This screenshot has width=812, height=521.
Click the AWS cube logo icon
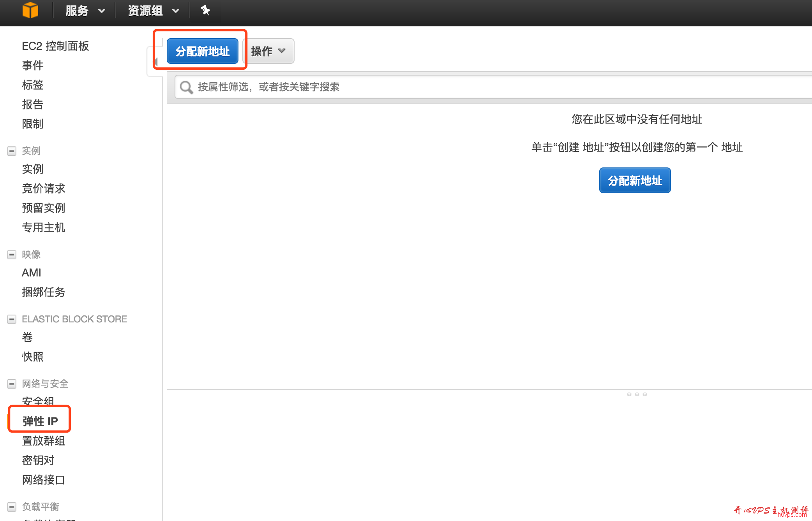click(x=30, y=10)
